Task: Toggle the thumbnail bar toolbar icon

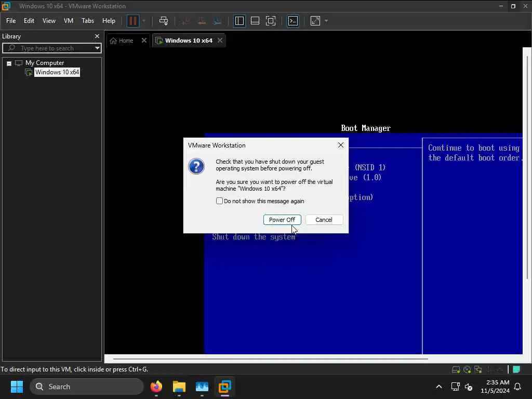Action: pyautogui.click(x=255, y=21)
